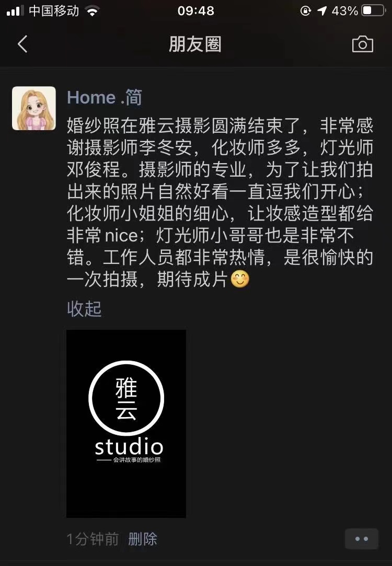Screen dimensions: 392x566
Task: Tap the rotation lock status icon
Action: [305, 11]
